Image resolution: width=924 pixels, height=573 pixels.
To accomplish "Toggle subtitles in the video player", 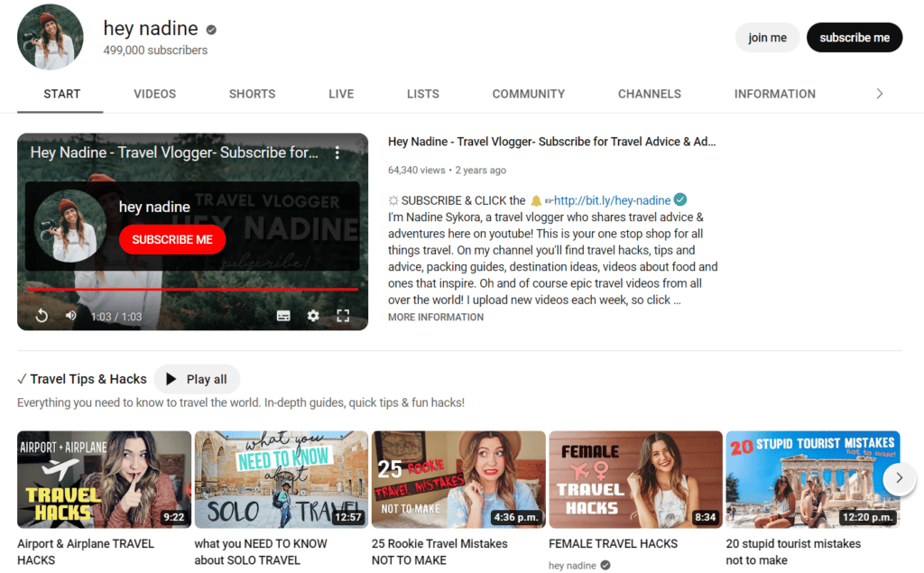I will (x=283, y=316).
